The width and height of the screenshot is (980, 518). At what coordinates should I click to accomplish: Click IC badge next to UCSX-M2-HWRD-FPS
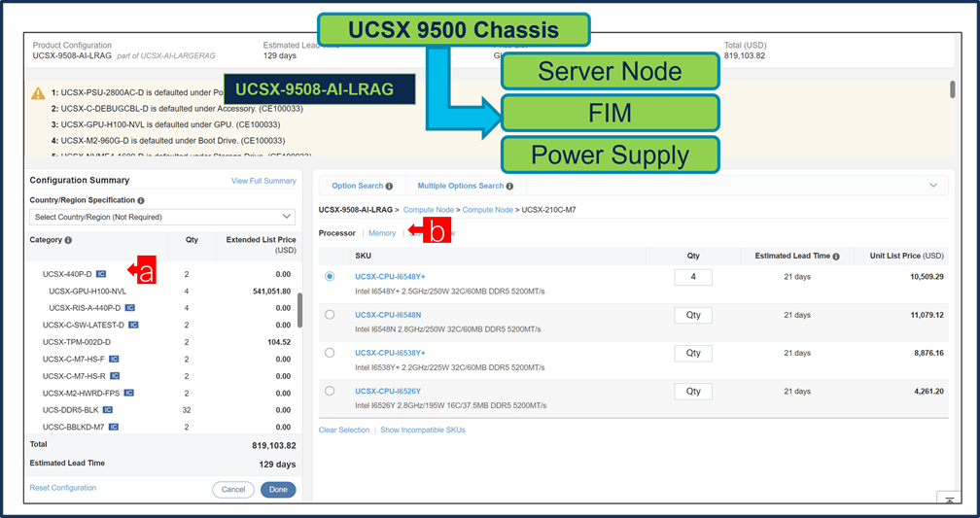pos(128,393)
